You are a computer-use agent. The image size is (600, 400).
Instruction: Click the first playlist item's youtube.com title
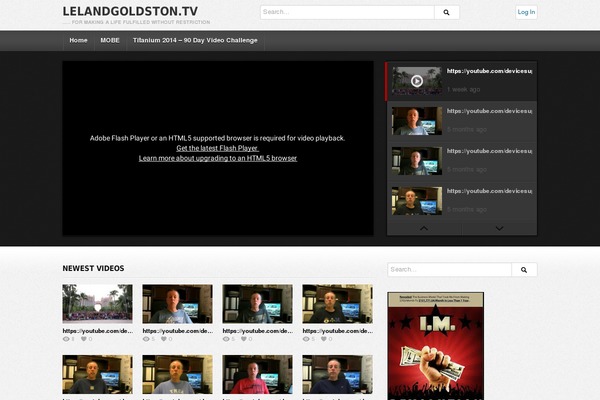(489, 71)
